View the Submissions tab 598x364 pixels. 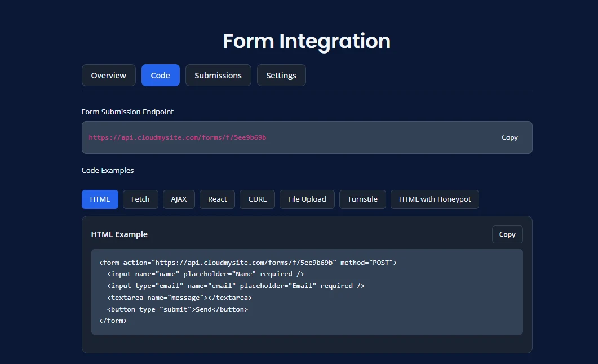pyautogui.click(x=218, y=75)
